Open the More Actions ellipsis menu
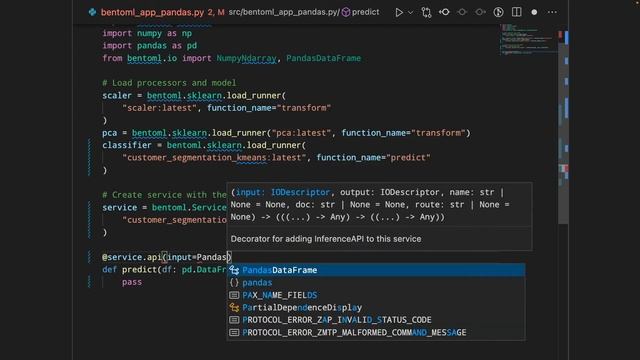 pyautogui.click(x=552, y=12)
